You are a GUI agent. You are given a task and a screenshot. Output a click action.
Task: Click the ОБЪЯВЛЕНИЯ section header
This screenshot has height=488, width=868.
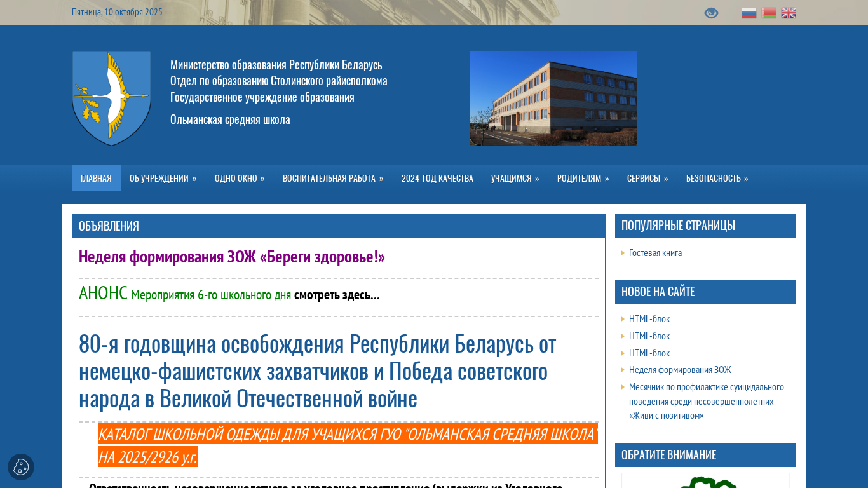click(x=339, y=226)
